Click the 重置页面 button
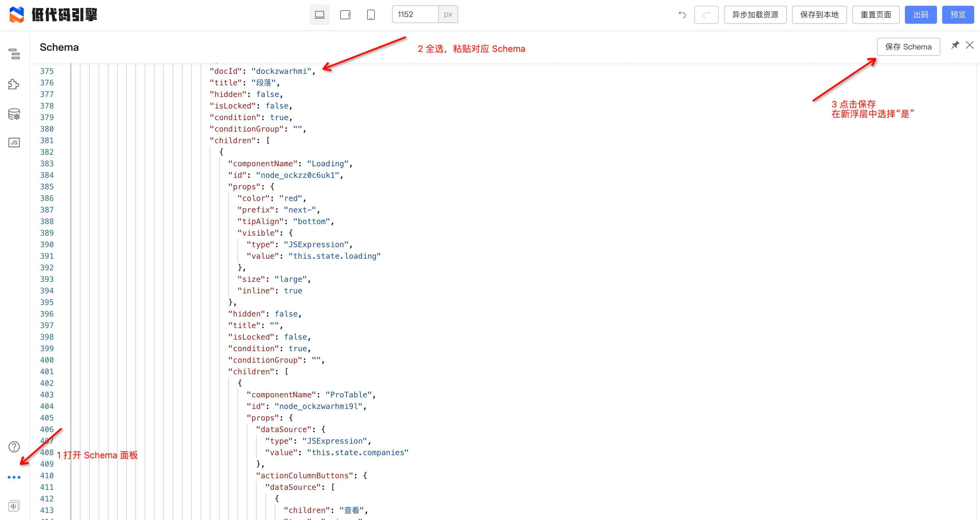This screenshot has width=980, height=520. (875, 14)
